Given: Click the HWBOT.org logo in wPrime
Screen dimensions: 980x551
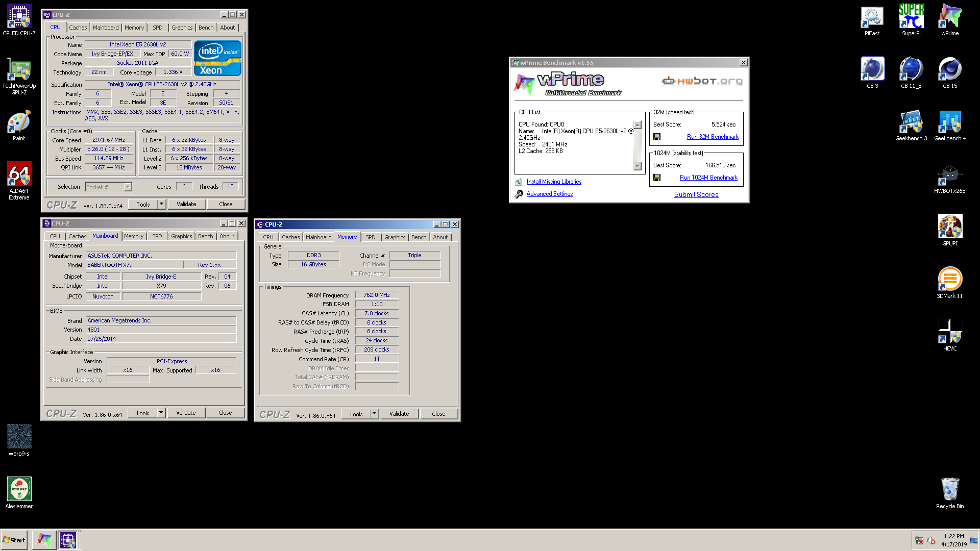Looking at the screenshot, I should click(702, 81).
